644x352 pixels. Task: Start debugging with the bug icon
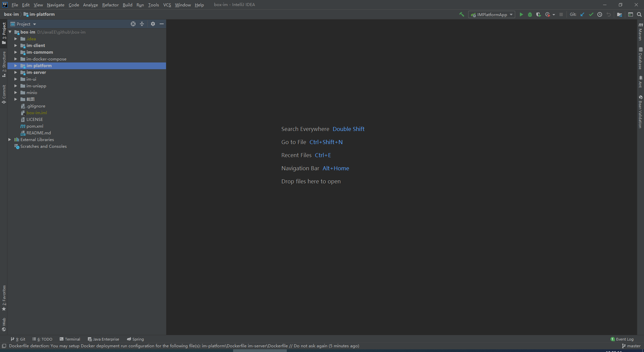click(530, 14)
